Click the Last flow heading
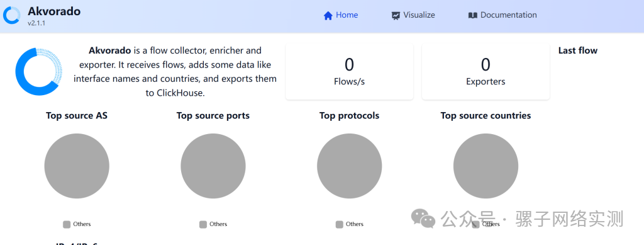 pyautogui.click(x=577, y=50)
